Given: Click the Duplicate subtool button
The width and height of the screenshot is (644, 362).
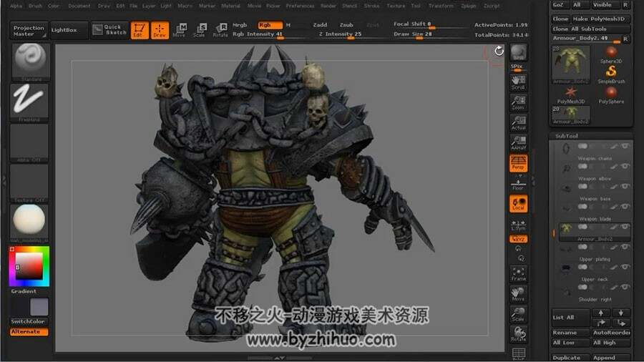Looking at the screenshot, I should click(x=570, y=358).
